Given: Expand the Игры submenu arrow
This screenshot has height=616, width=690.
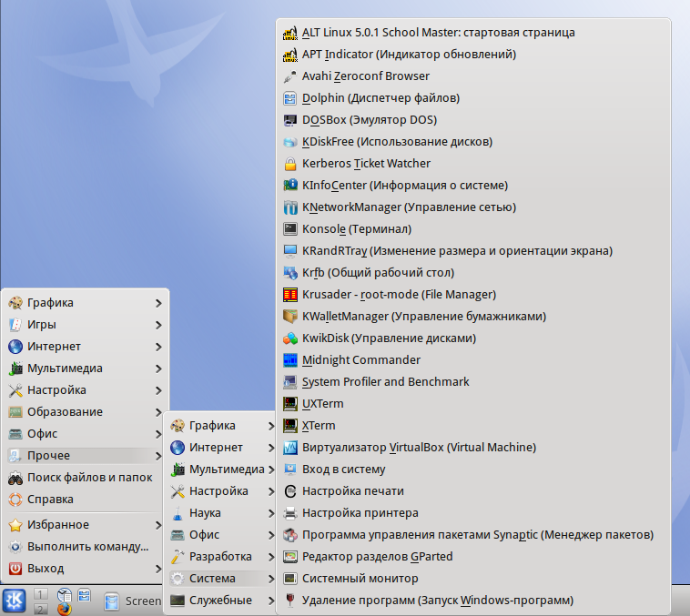Looking at the screenshot, I should (158, 325).
